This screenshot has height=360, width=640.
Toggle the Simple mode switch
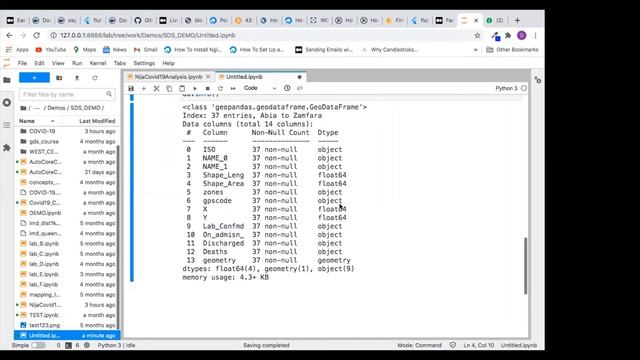(38, 345)
